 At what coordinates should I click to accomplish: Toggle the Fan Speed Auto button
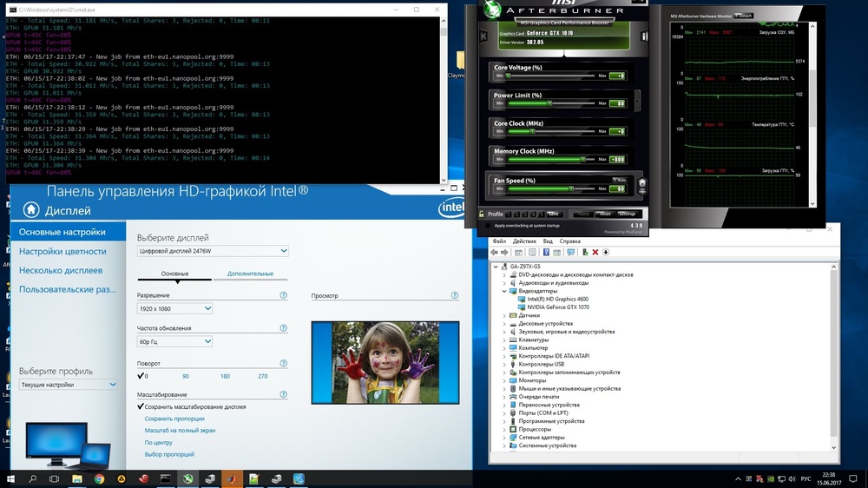point(620,180)
